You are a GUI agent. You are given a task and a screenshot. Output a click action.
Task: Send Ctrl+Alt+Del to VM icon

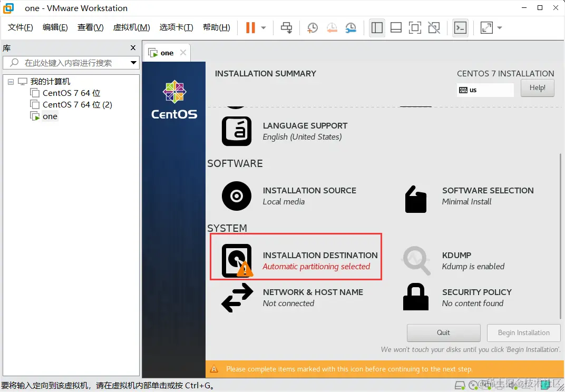pyautogui.click(x=287, y=28)
